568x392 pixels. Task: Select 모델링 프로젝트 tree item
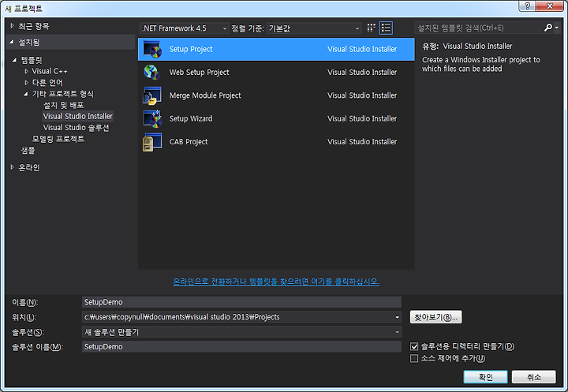58,139
